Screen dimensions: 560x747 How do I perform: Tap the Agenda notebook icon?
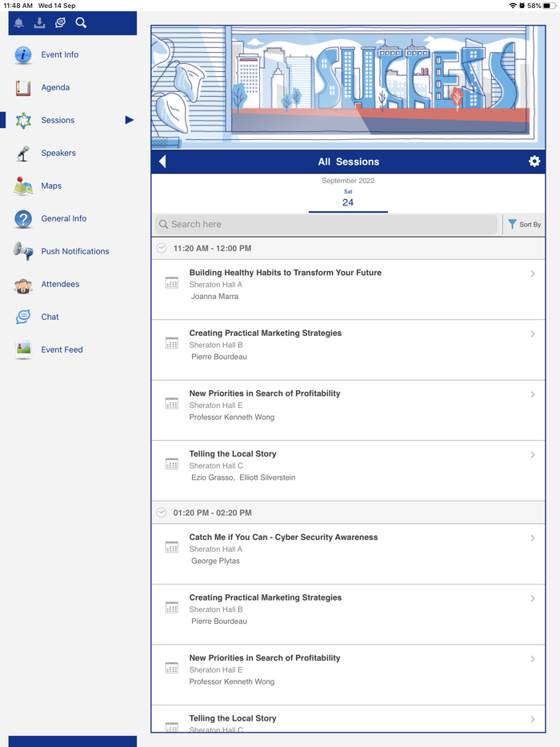click(x=23, y=88)
